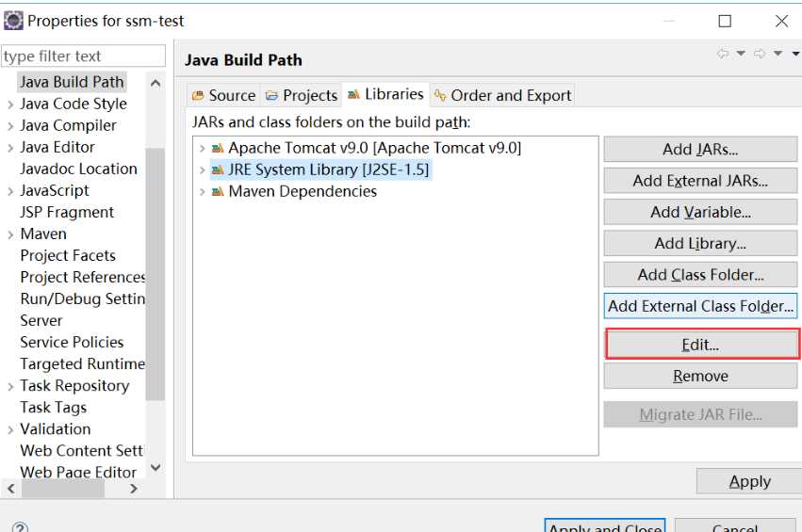Open the Projects tab
The width and height of the screenshot is (802, 532).
[302, 95]
